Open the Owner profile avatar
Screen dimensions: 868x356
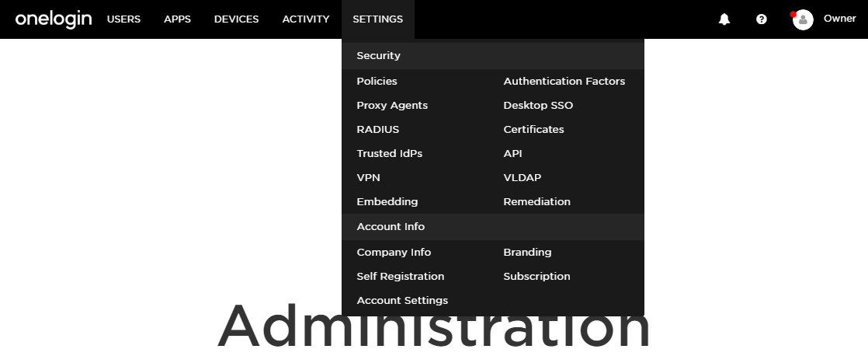[x=803, y=19]
